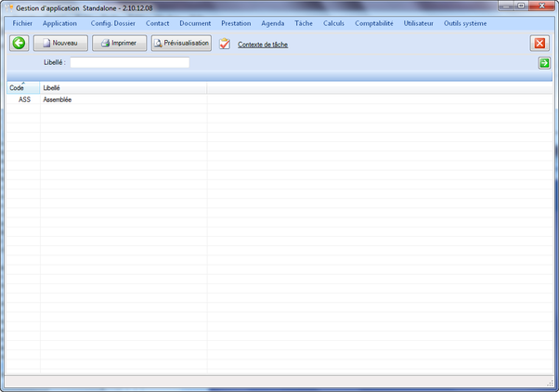The height and width of the screenshot is (392, 559).
Task: Open the Utilisateur menu
Action: [419, 23]
